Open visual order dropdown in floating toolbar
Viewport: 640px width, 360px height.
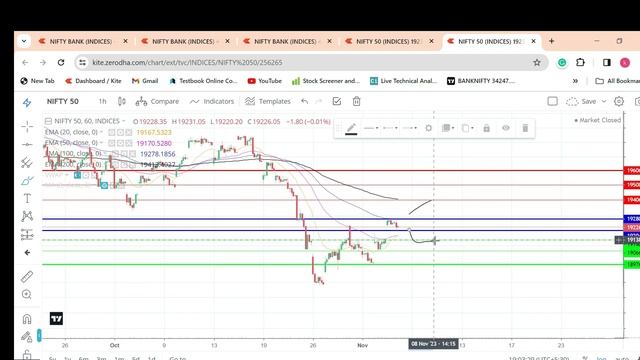447,128
